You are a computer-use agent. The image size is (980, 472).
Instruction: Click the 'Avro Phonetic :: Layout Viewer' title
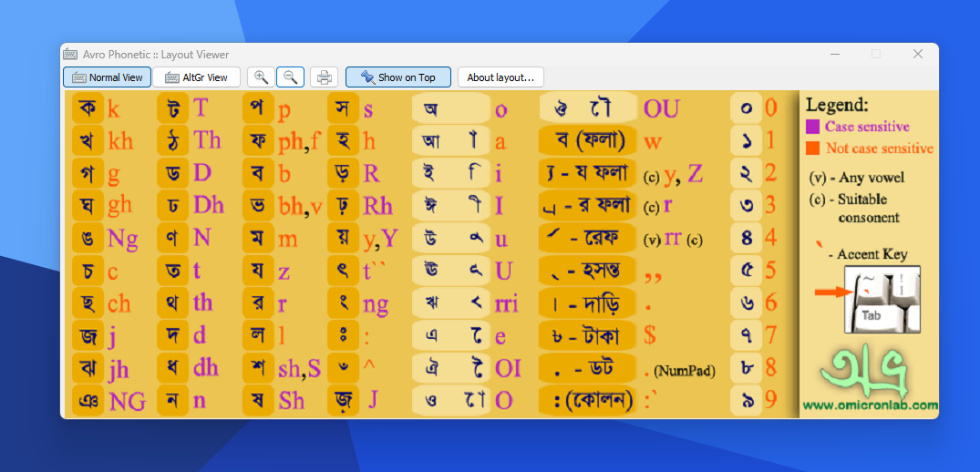tap(156, 55)
